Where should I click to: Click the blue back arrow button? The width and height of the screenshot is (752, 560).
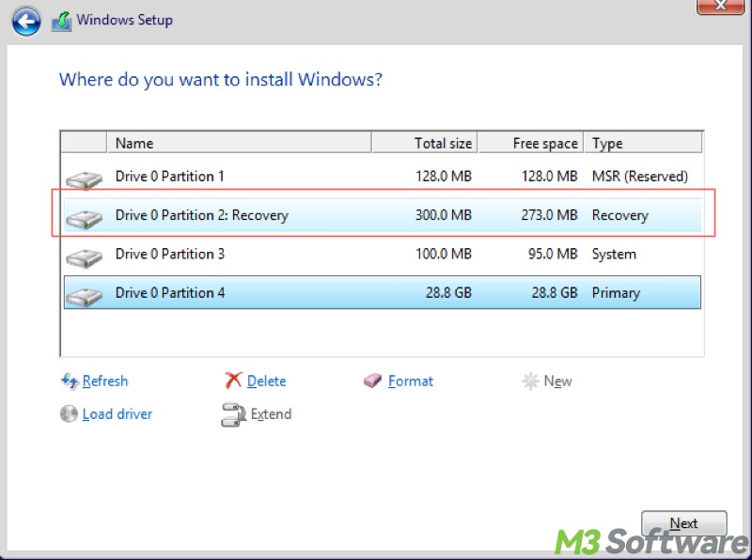(x=26, y=21)
